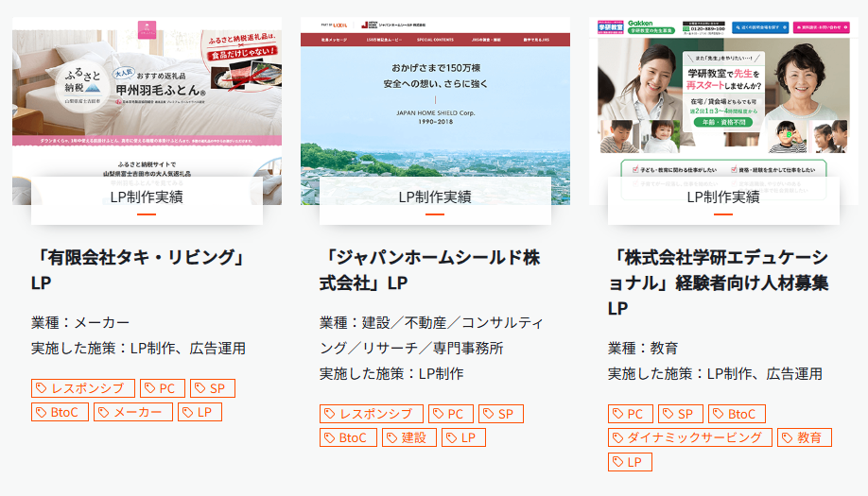Click the SP tag in the third card
Viewport: 868px width, 496px height.
coord(681,414)
